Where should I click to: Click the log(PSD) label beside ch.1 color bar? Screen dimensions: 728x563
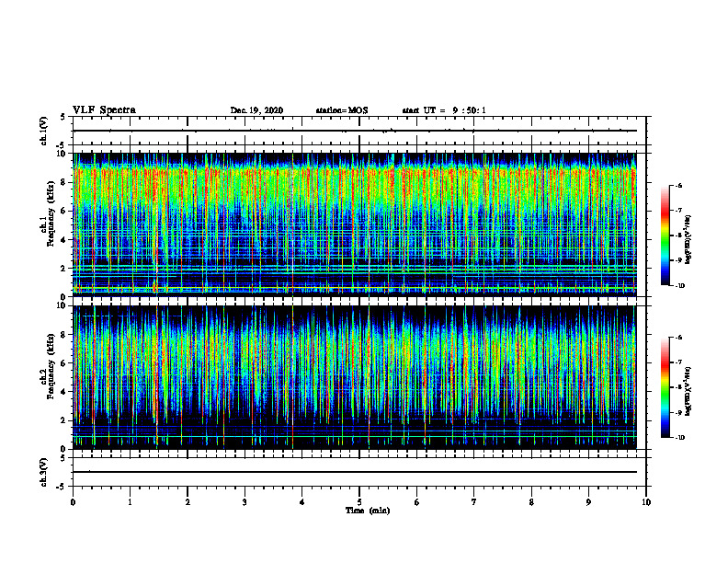point(688,240)
